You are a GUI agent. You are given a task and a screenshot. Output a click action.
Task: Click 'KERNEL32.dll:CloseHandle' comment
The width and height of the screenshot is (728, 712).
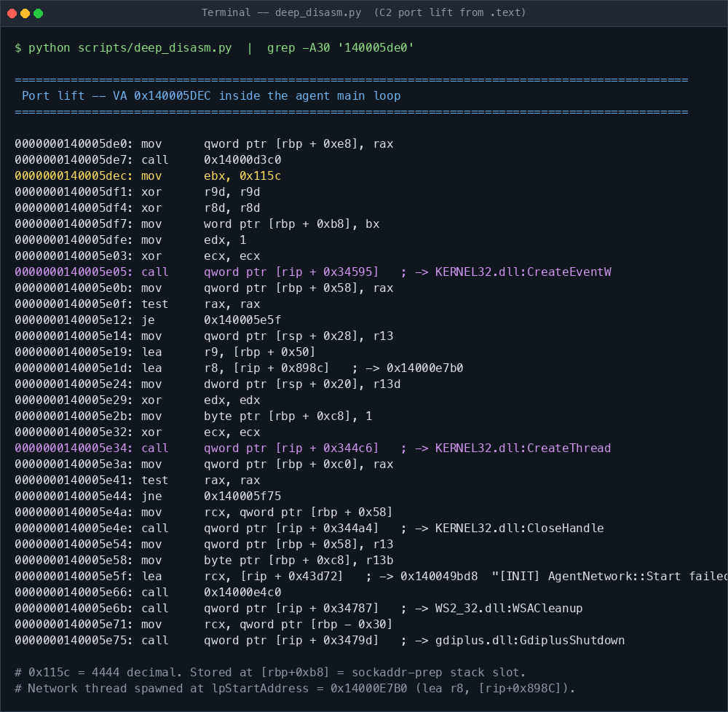click(520, 529)
